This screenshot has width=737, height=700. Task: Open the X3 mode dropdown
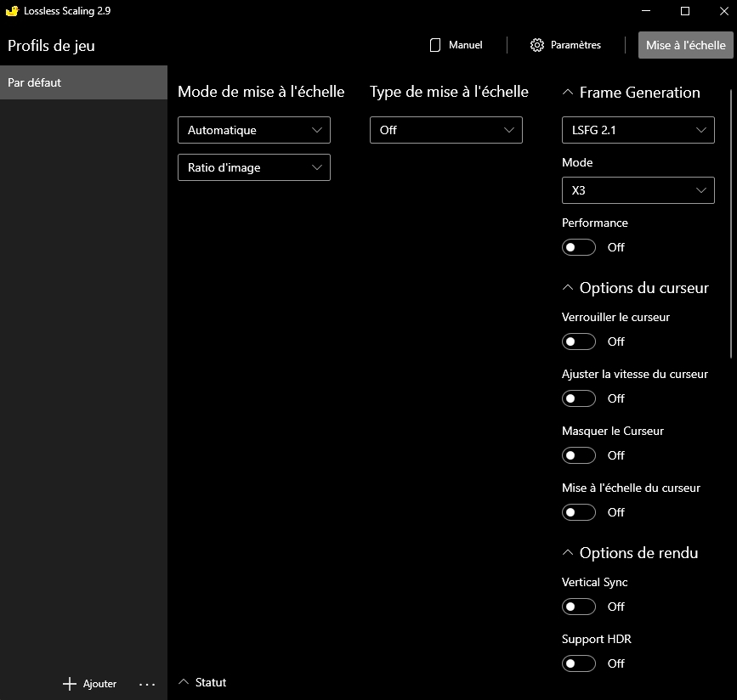638,190
